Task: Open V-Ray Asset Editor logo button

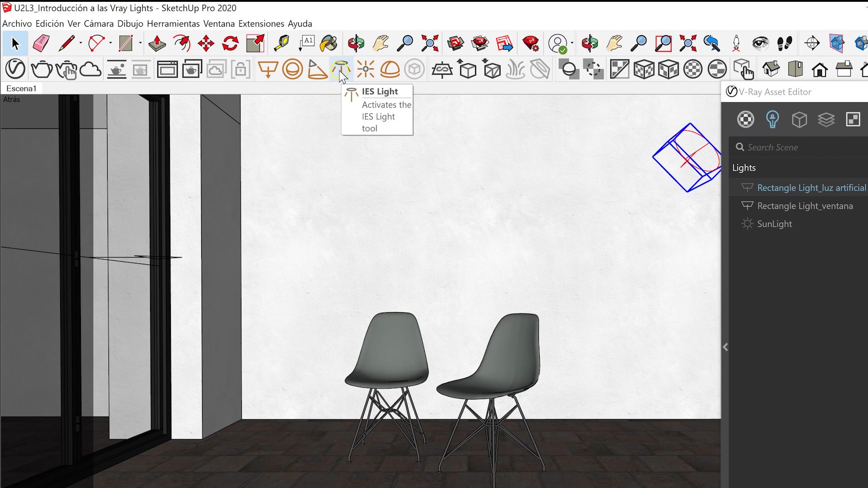Action: pos(15,70)
